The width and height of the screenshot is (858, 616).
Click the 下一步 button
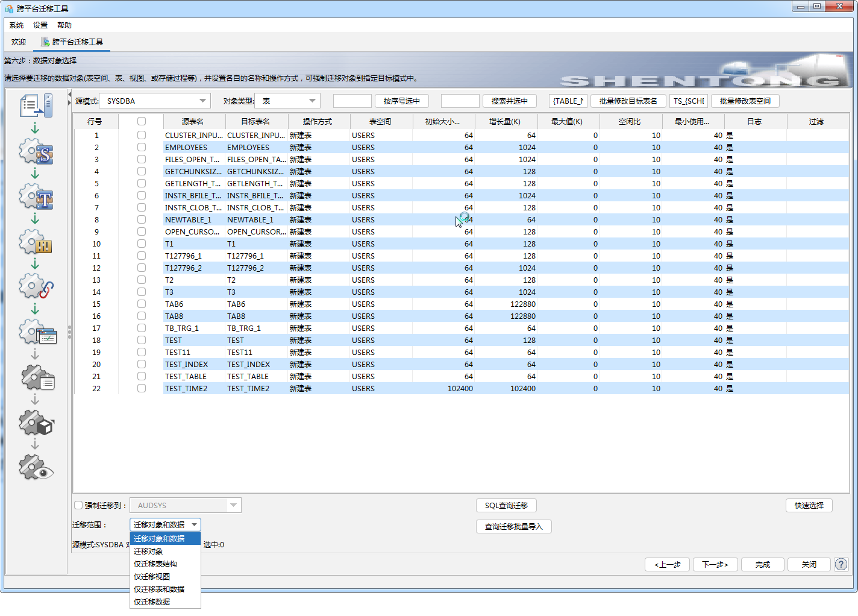(x=715, y=564)
